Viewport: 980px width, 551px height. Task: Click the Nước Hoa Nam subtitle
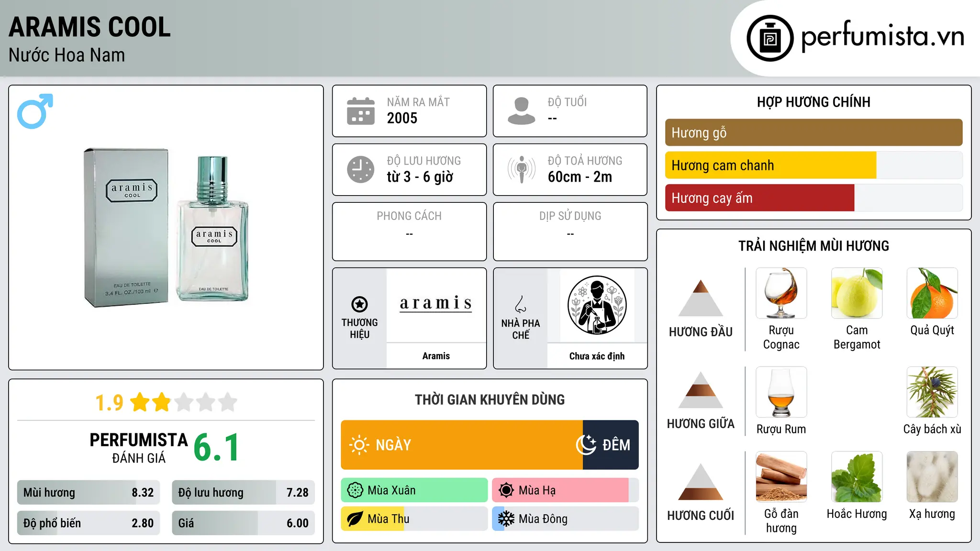tap(67, 55)
